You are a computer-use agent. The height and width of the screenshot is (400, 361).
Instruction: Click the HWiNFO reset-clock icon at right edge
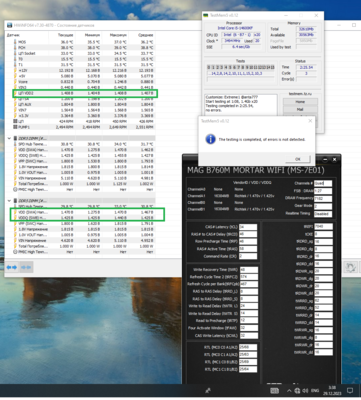click(x=351, y=267)
